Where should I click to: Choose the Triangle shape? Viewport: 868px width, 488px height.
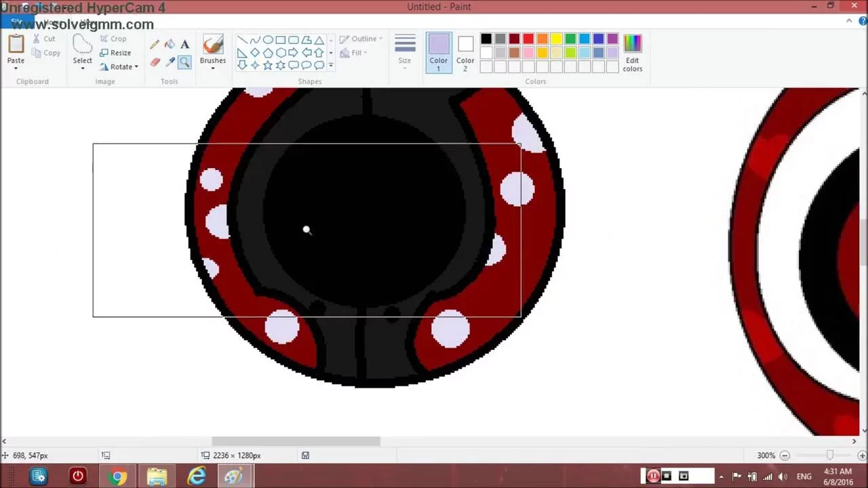pos(319,40)
